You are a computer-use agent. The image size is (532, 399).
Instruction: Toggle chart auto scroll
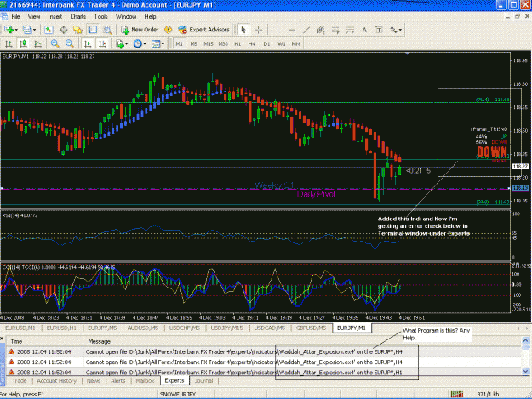pyautogui.click(x=88, y=43)
